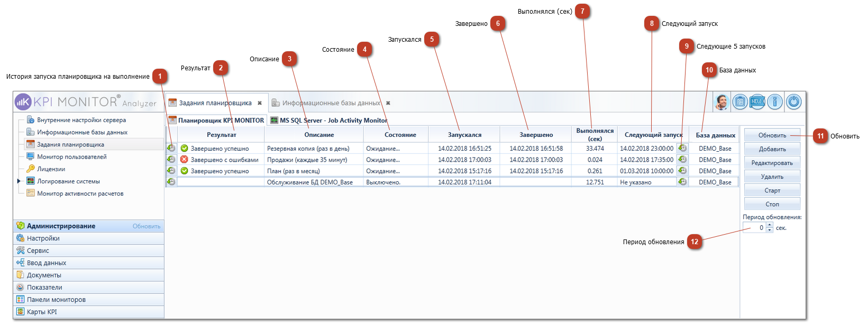Open run history for План (раз в месяц)
Image resolution: width=868 pixels, height=324 pixels.
pos(171,170)
